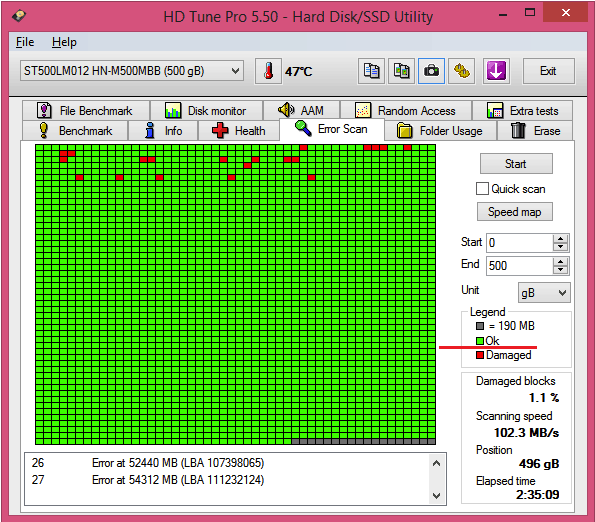Expand the ST500LM012 drive selector dropdown

point(132,71)
